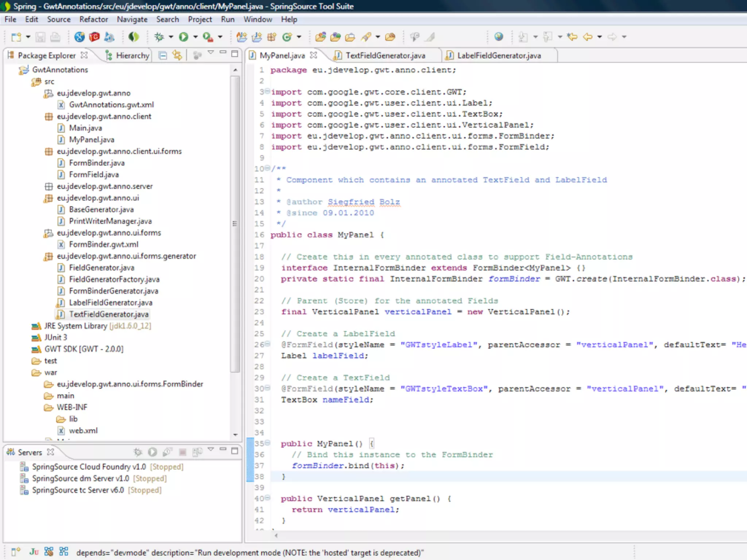The image size is (747, 560).
Task: Click the red GWT compile icon
Action: (x=94, y=37)
